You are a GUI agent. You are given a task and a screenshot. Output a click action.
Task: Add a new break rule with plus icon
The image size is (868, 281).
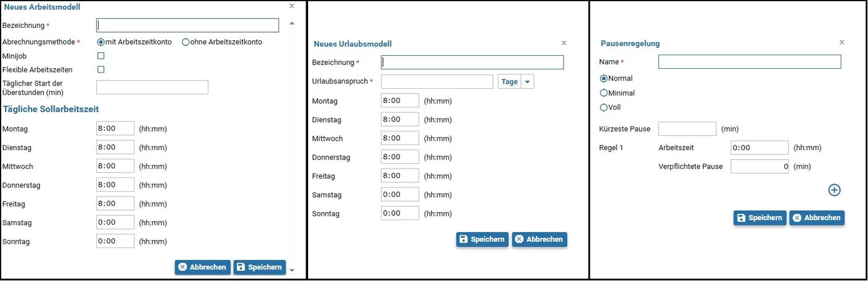[835, 190]
